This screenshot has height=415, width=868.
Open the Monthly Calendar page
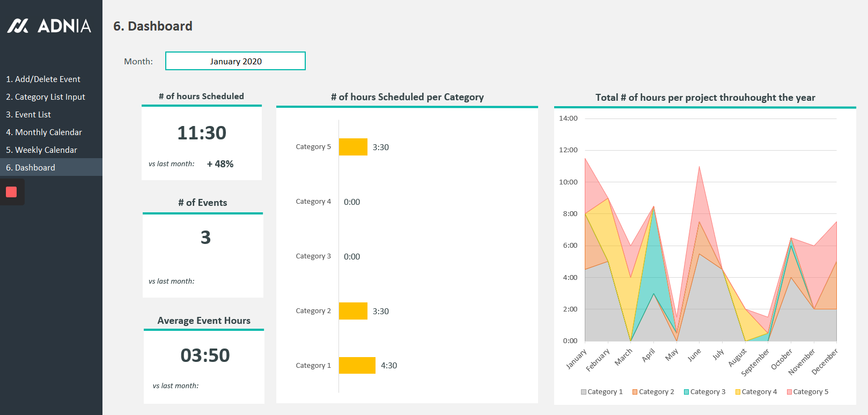pos(44,132)
